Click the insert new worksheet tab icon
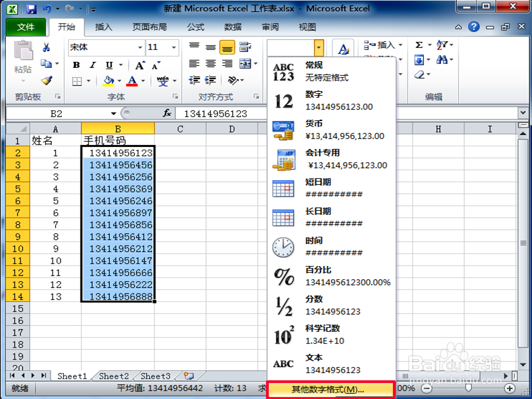This screenshot has height=399, width=532. coord(188,376)
